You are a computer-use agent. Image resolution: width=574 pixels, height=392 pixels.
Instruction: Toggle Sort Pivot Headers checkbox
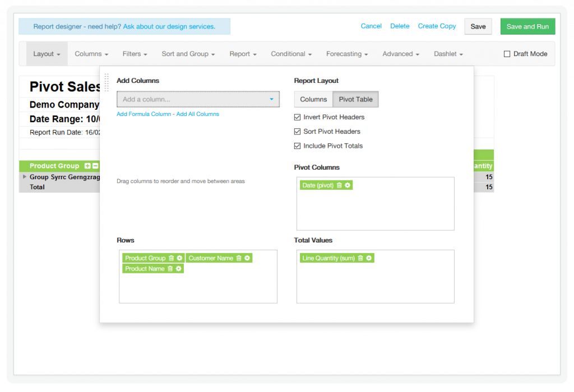[x=298, y=132]
